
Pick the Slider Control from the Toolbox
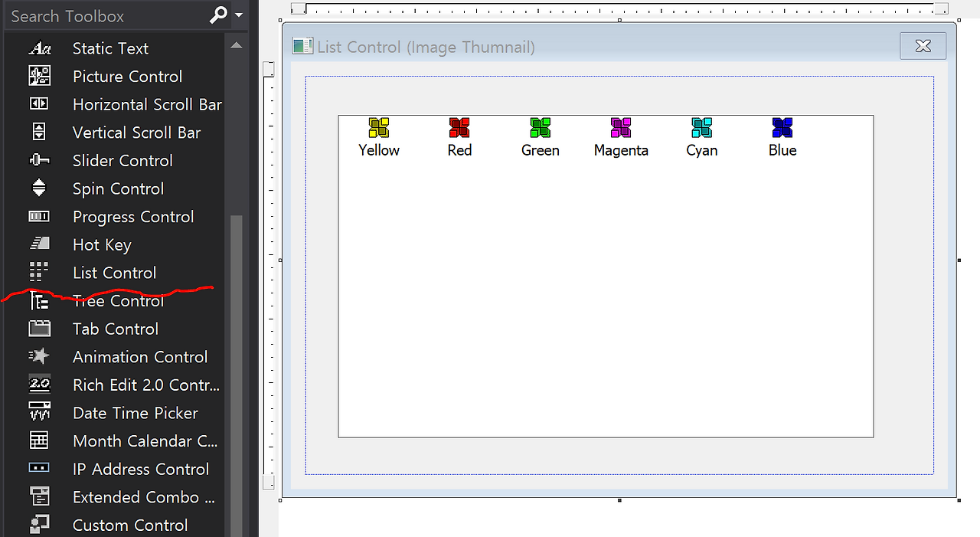(x=121, y=160)
